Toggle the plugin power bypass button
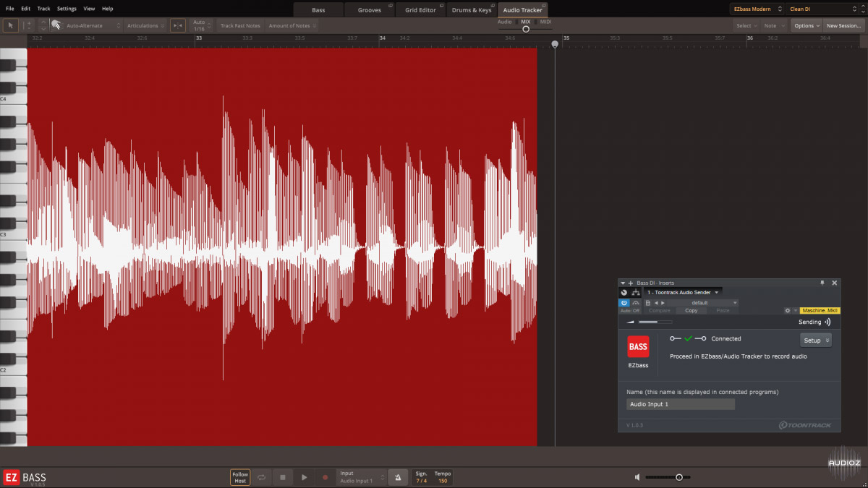This screenshot has height=488, width=868. tap(624, 302)
